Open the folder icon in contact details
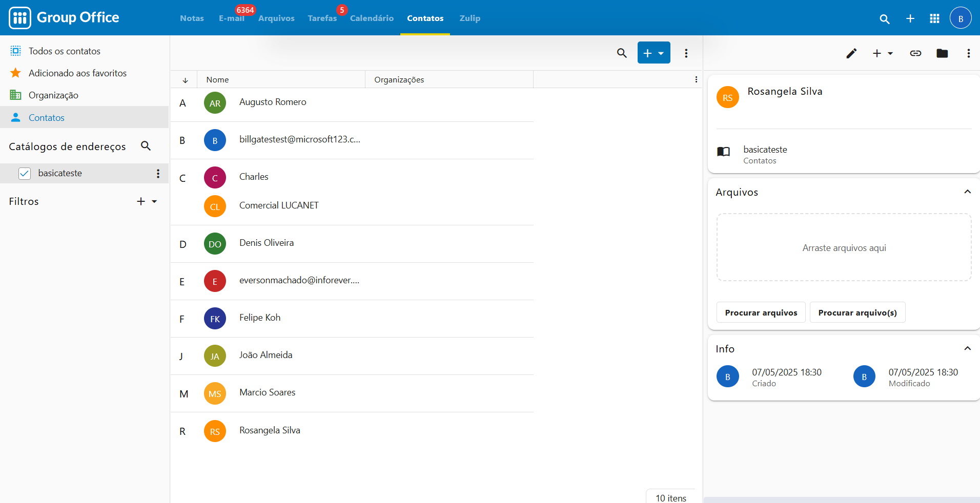 pos(942,53)
